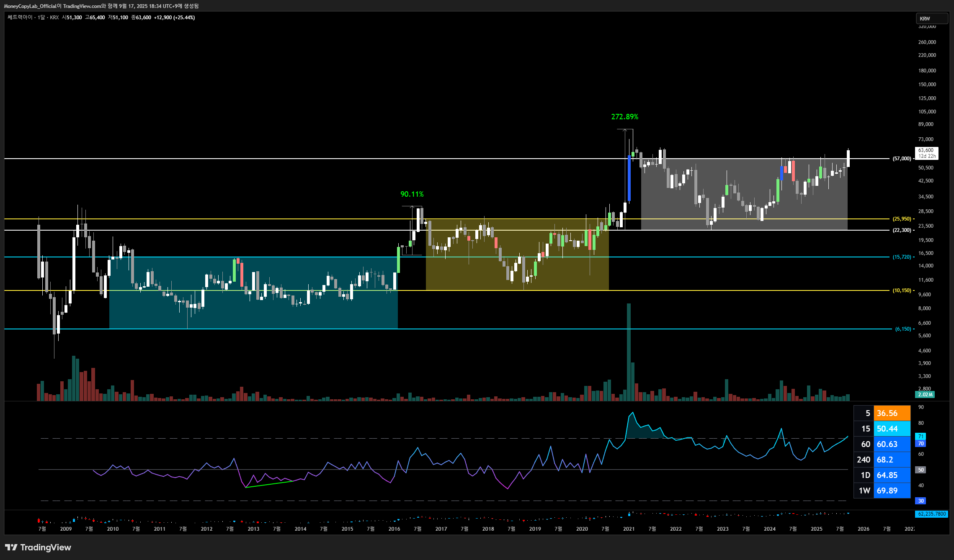This screenshot has width=954, height=560.
Task: Click the 90.11% measurement label
Action: (x=412, y=194)
